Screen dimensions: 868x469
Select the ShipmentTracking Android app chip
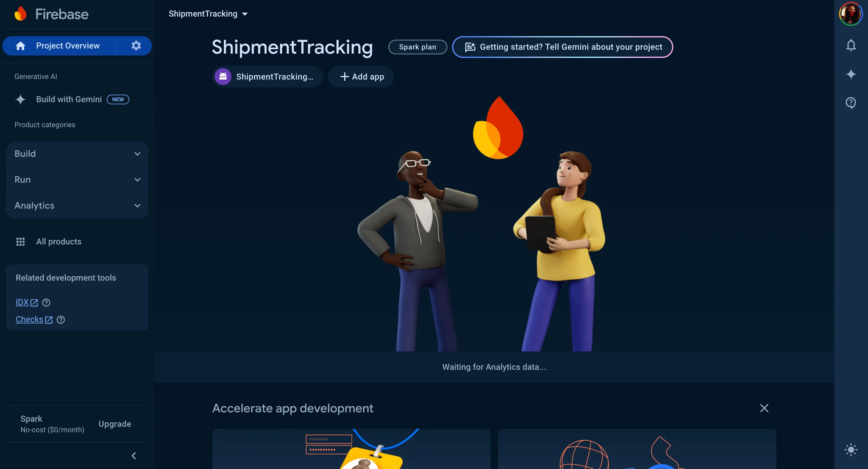tap(268, 77)
